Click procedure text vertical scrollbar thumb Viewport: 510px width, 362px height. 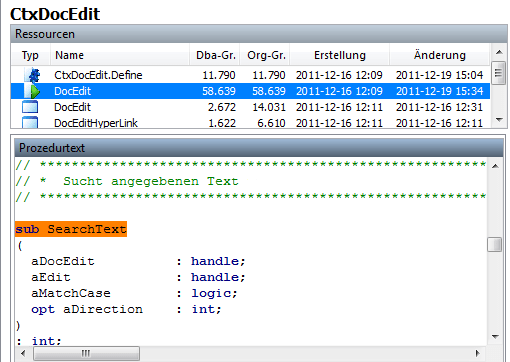[x=495, y=244]
